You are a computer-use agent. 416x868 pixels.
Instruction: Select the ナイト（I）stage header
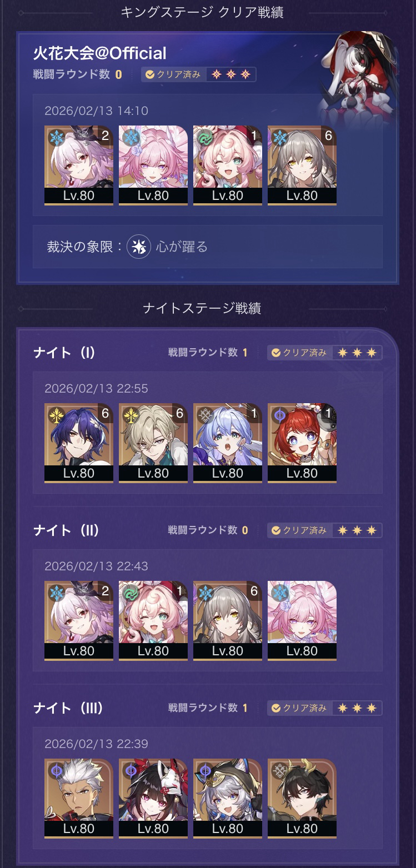(64, 353)
